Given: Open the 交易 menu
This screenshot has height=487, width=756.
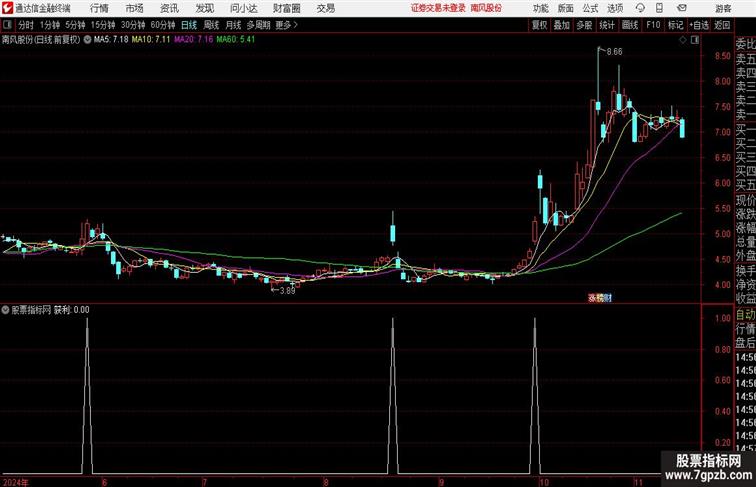Looking at the screenshot, I should pos(325,8).
